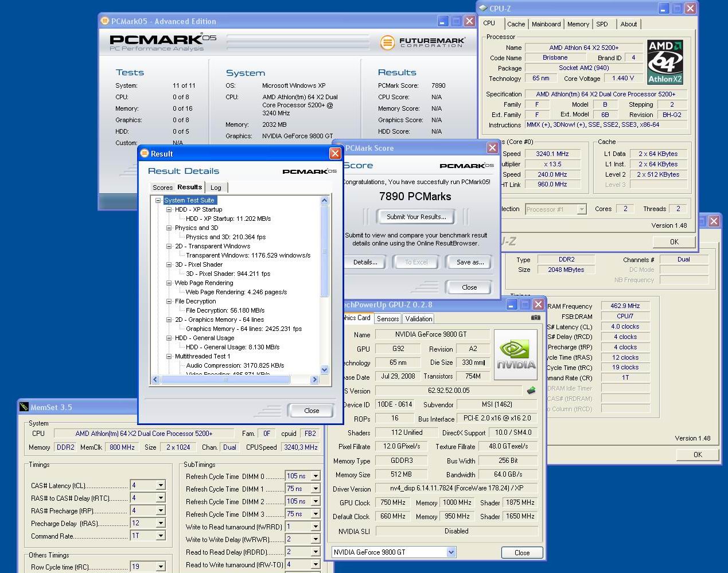
Task: Open the Validation tab in GPU-Z
Action: click(419, 319)
